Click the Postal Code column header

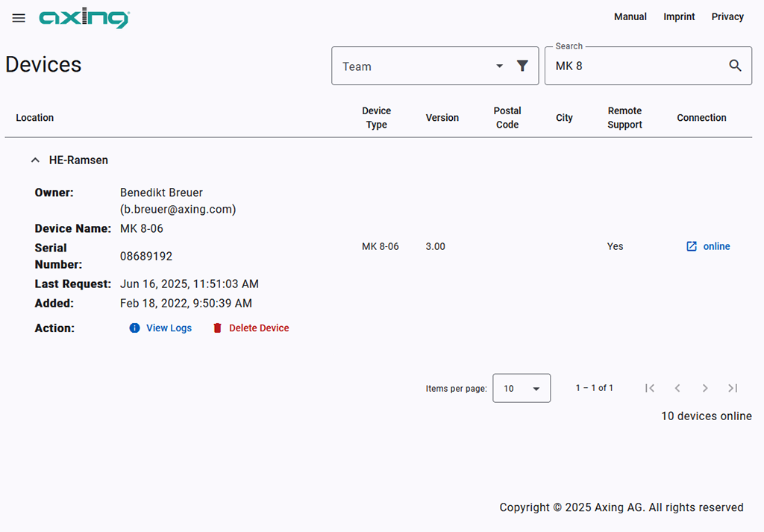coord(507,117)
